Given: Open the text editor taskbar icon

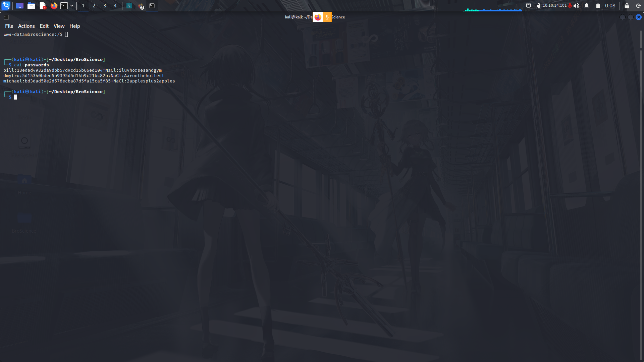Looking at the screenshot, I should click(x=43, y=5).
